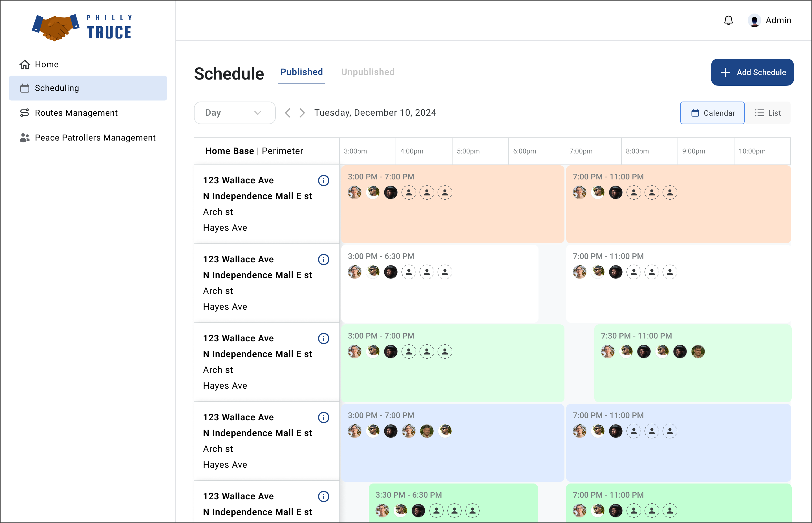
Task: Click the Home house icon
Action: pyautogui.click(x=25, y=64)
